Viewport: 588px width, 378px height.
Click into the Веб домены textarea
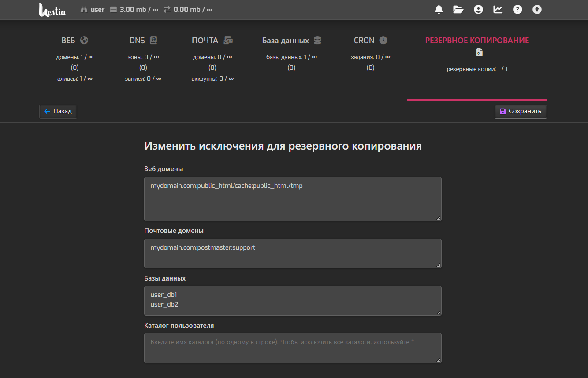click(x=293, y=199)
